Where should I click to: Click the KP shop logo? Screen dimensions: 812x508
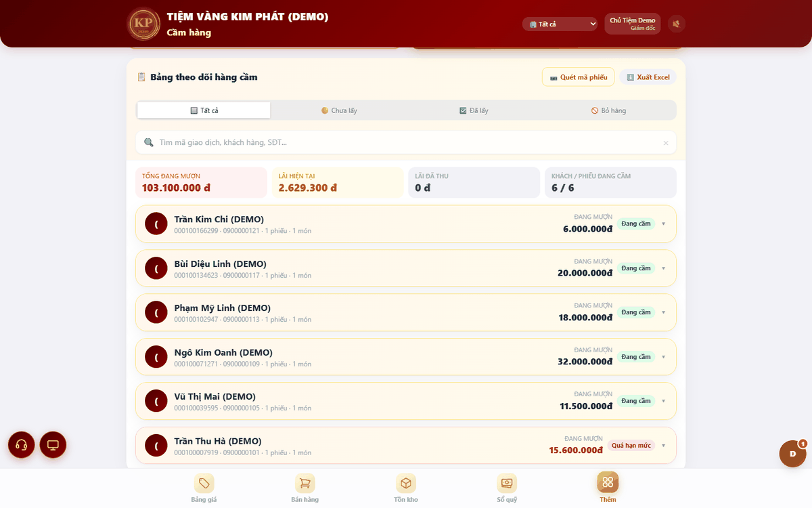[x=143, y=24]
